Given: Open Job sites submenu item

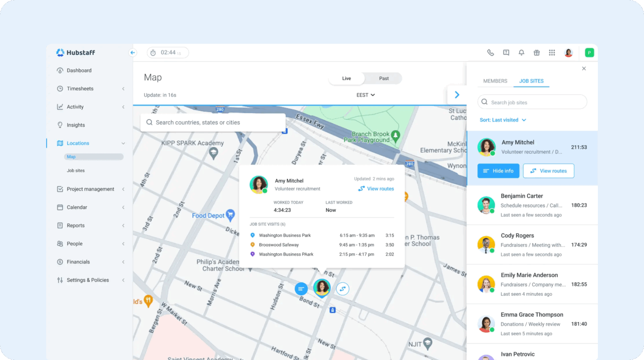Looking at the screenshot, I should pos(76,171).
